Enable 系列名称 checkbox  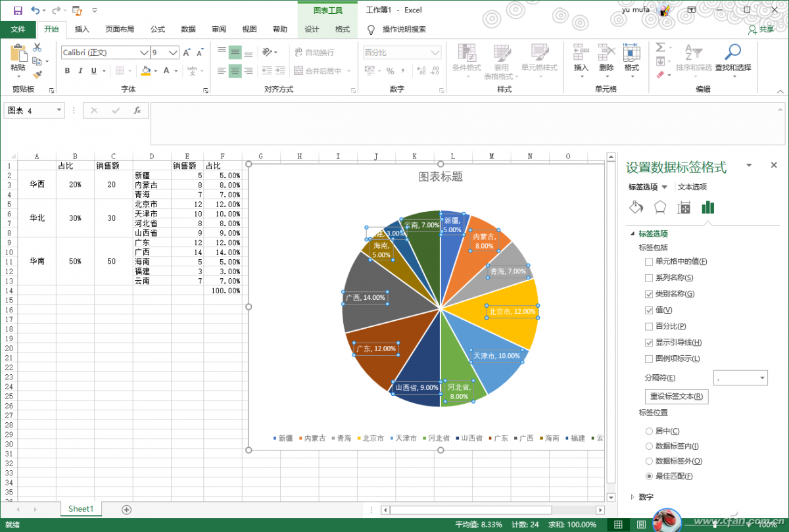pos(649,278)
